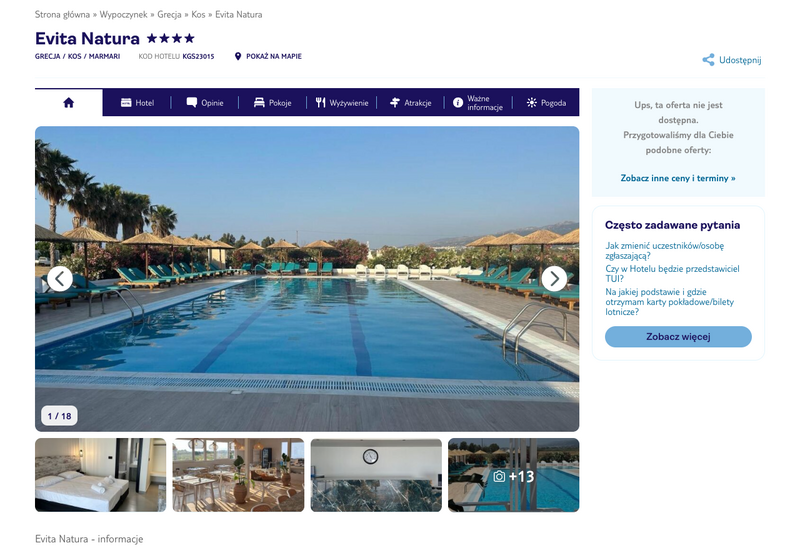Go to the Atrakcje tab
The image size is (800, 553).
411,103
